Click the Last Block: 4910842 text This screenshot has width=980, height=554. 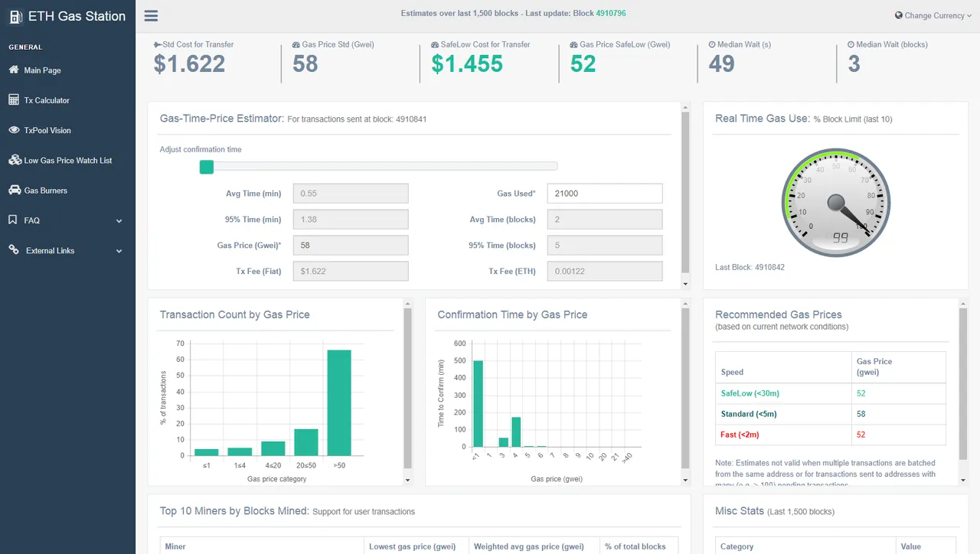(x=750, y=267)
